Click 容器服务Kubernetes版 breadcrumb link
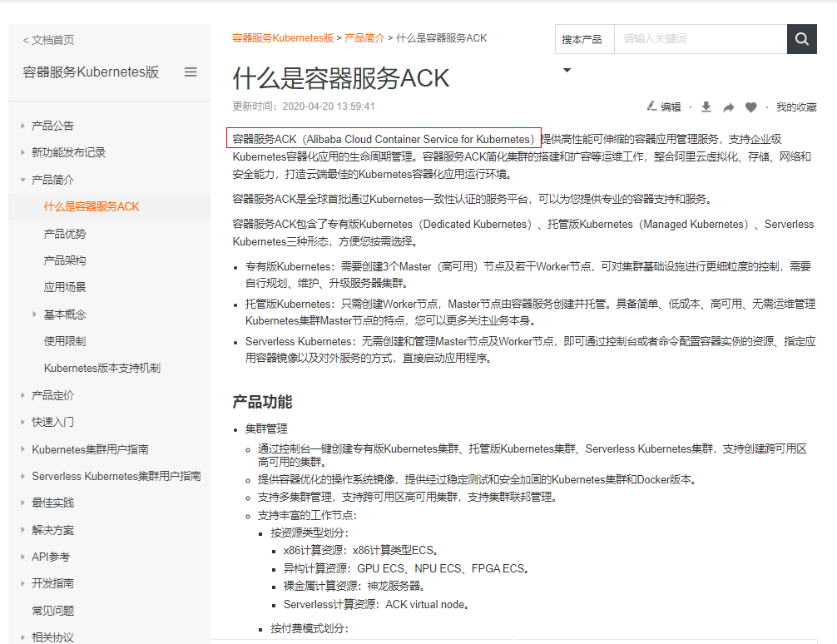The height and width of the screenshot is (644, 837). coord(283,38)
